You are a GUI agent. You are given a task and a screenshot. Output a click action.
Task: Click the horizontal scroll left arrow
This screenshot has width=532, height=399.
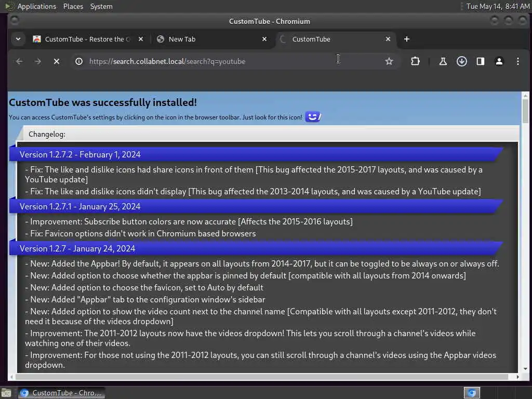[x=12, y=377]
